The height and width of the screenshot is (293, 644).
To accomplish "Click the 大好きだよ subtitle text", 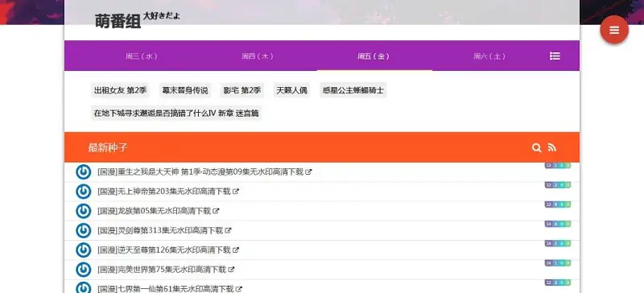I will click(x=162, y=16).
